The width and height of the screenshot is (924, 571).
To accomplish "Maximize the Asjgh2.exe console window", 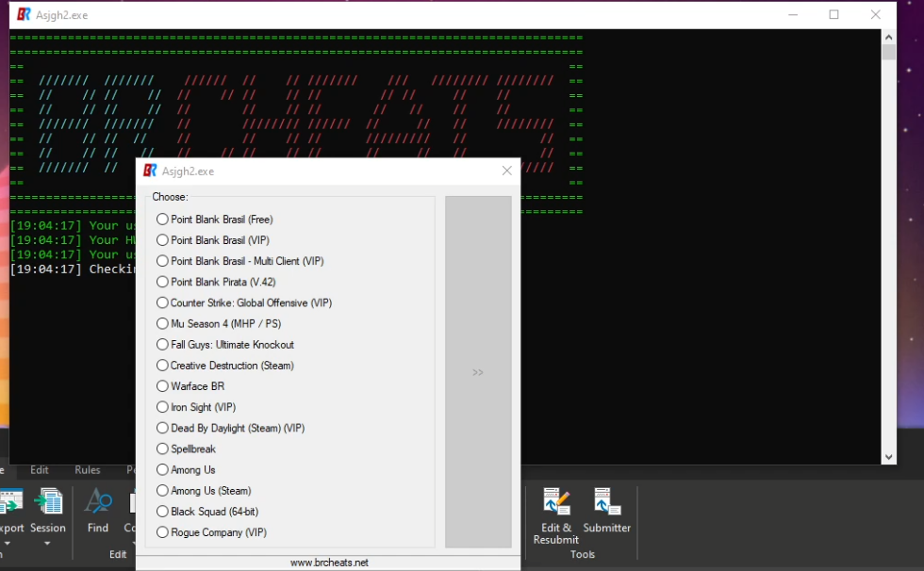I will click(833, 14).
